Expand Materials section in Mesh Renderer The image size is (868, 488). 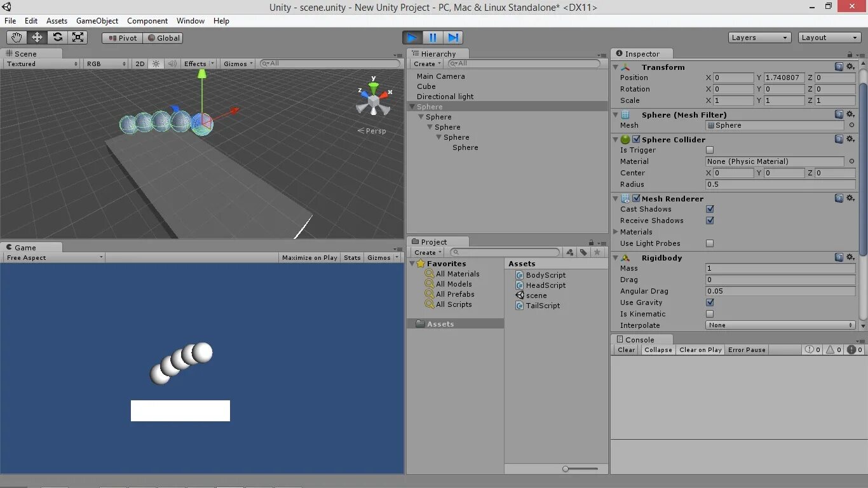(615, 232)
